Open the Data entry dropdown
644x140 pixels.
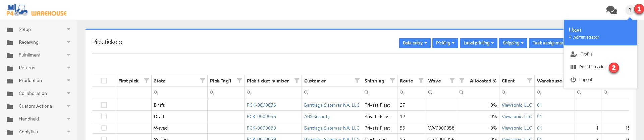click(415, 43)
